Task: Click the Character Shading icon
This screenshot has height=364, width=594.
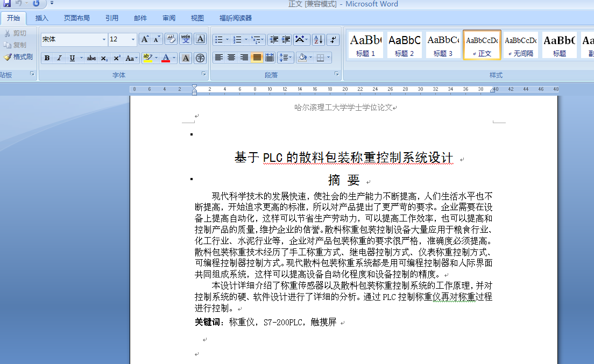Action: click(186, 58)
